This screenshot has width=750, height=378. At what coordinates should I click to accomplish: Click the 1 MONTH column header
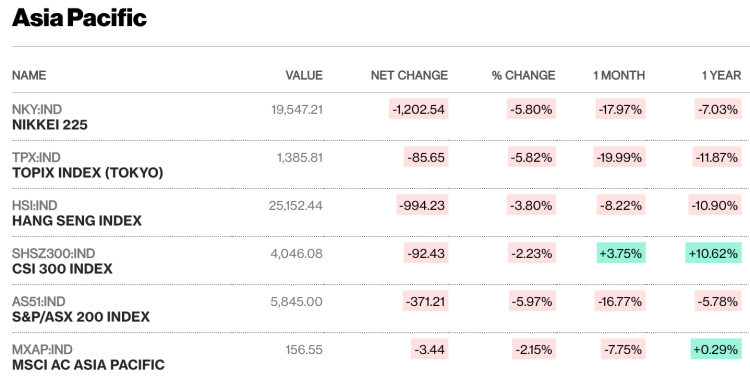619,75
